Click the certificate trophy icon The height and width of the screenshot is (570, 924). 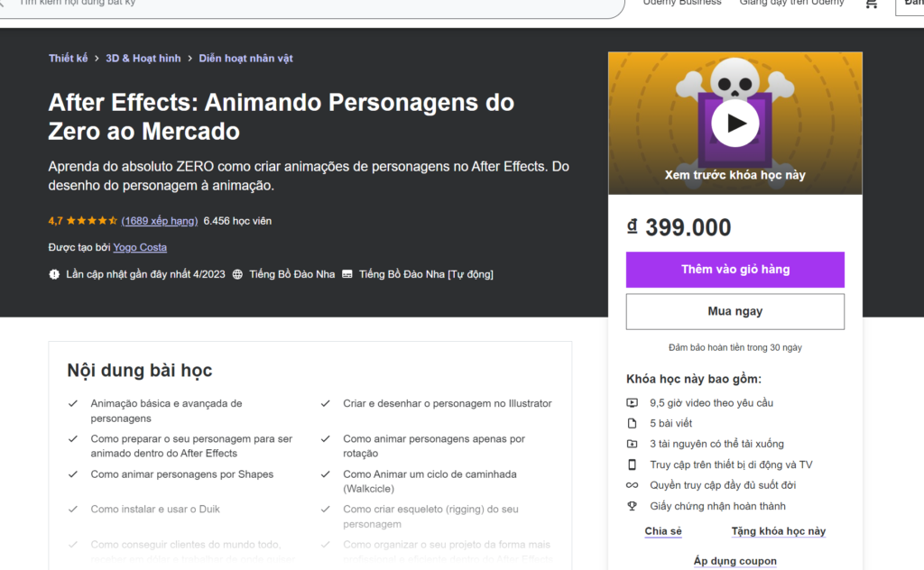632,506
